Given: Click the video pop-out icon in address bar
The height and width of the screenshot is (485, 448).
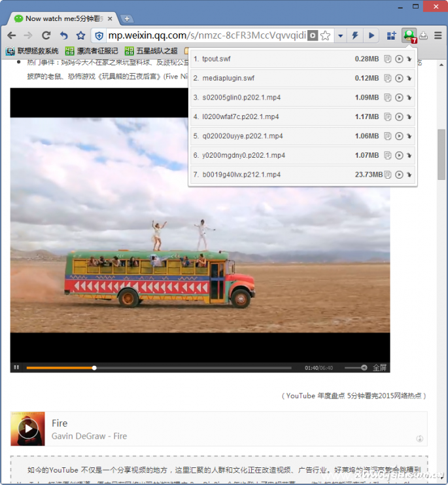Looking at the screenshot, I should [313, 35].
